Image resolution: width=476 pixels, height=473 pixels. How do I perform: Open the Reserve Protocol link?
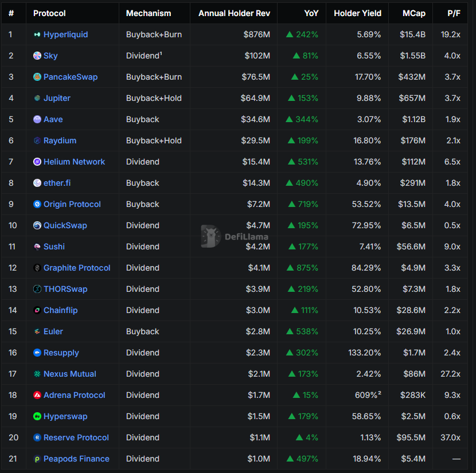pos(76,437)
